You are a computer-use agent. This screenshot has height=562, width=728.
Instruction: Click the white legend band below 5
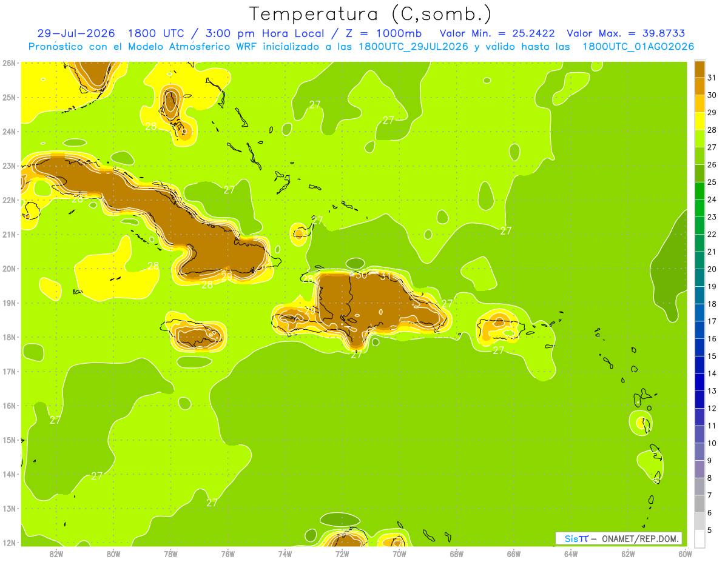pyautogui.click(x=699, y=538)
